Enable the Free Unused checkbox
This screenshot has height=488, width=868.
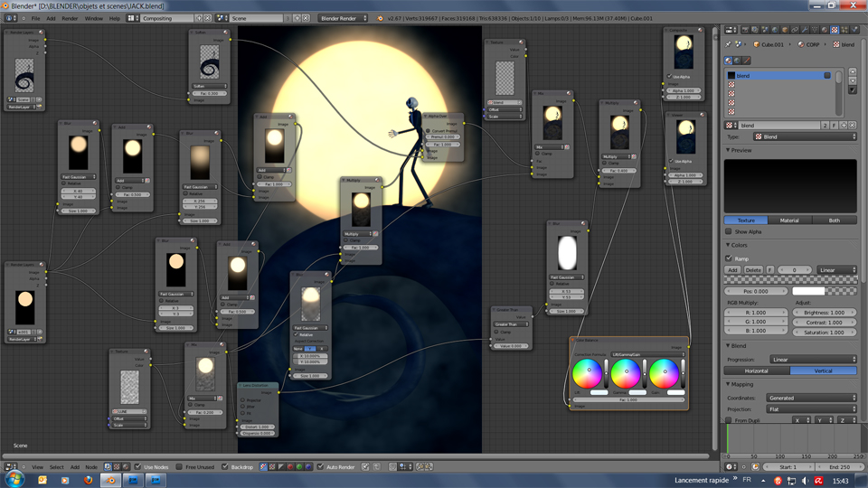pyautogui.click(x=179, y=466)
